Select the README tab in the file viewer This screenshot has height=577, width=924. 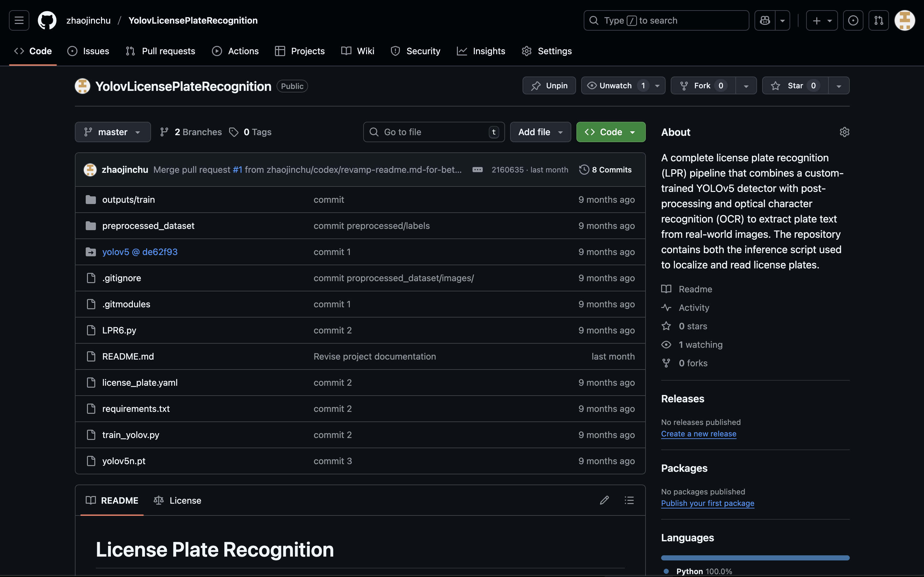tap(112, 500)
